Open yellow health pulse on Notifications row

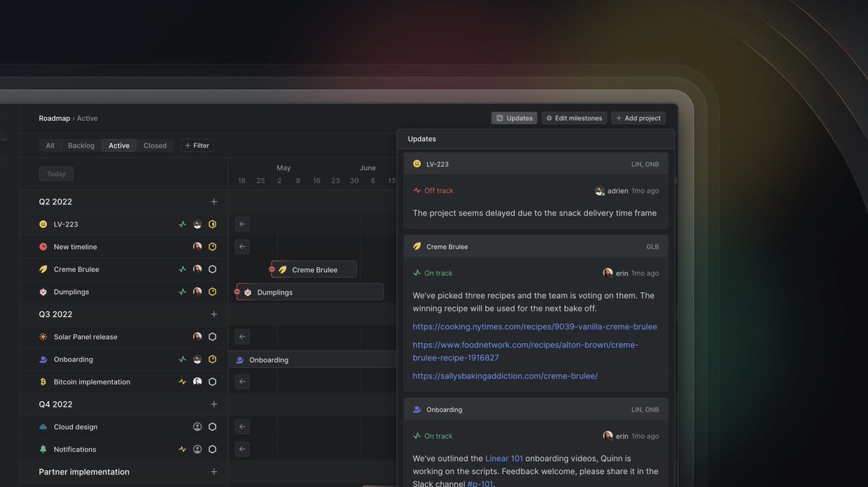pyautogui.click(x=182, y=449)
